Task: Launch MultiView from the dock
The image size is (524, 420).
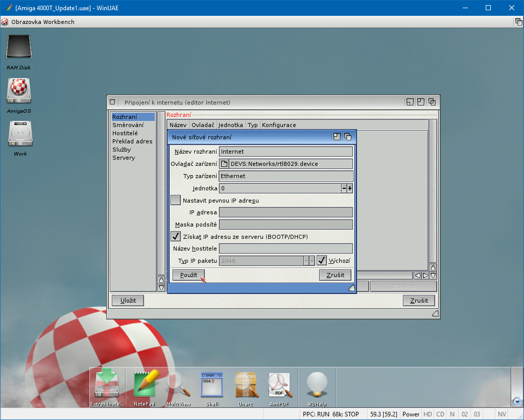Action: 178,385
